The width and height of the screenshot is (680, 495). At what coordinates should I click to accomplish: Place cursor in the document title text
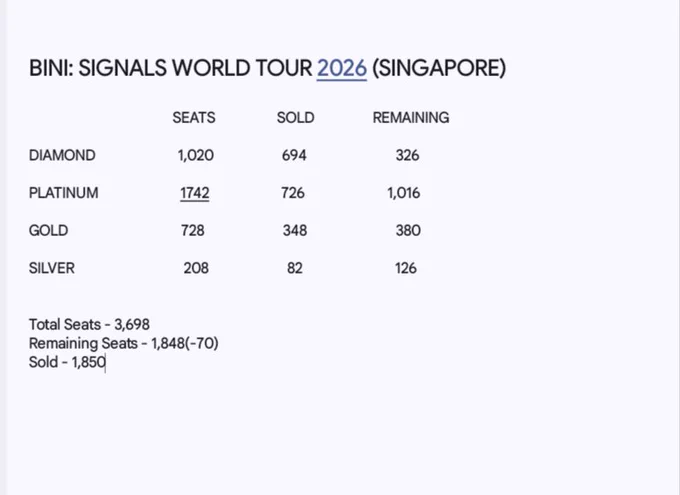click(267, 69)
